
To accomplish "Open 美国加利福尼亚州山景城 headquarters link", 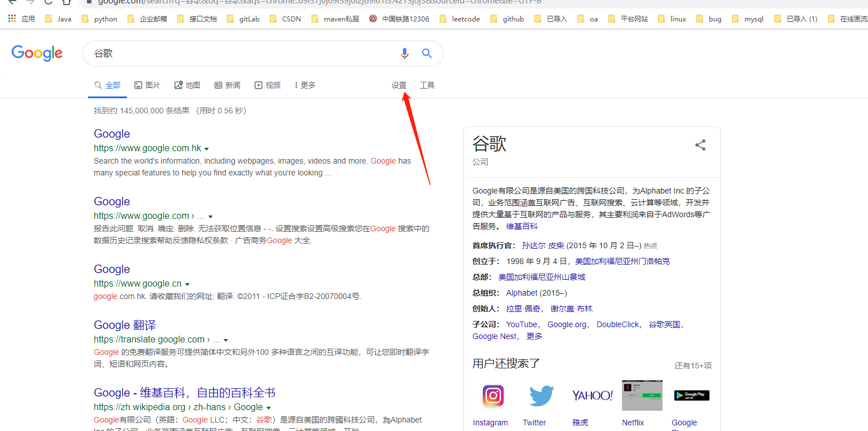I will point(542,277).
